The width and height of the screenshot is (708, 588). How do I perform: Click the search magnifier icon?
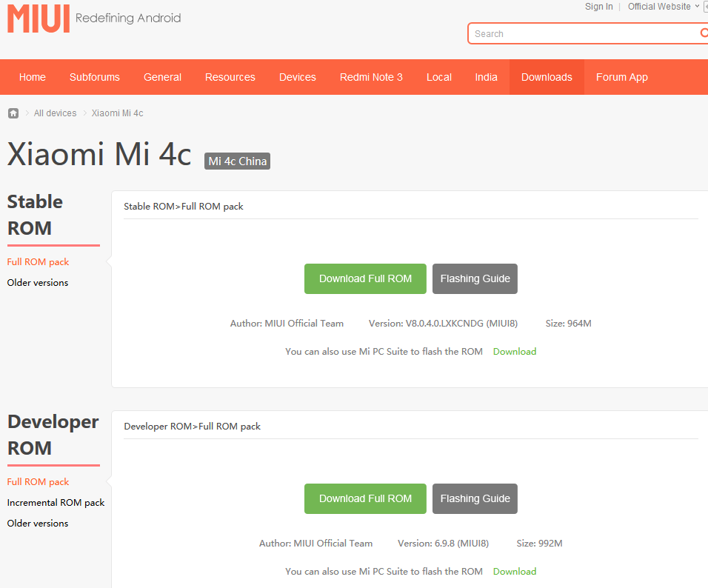pyautogui.click(x=704, y=33)
